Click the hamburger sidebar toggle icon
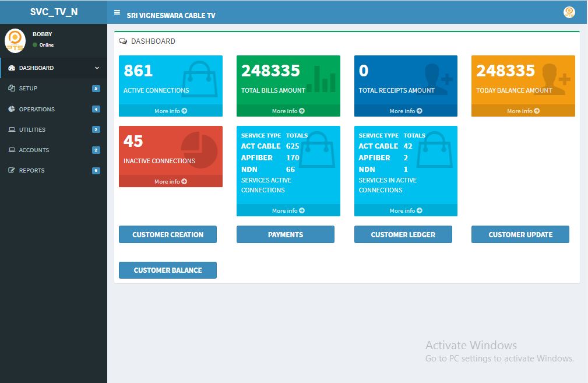Screen dimensions: 588x383 117,12
